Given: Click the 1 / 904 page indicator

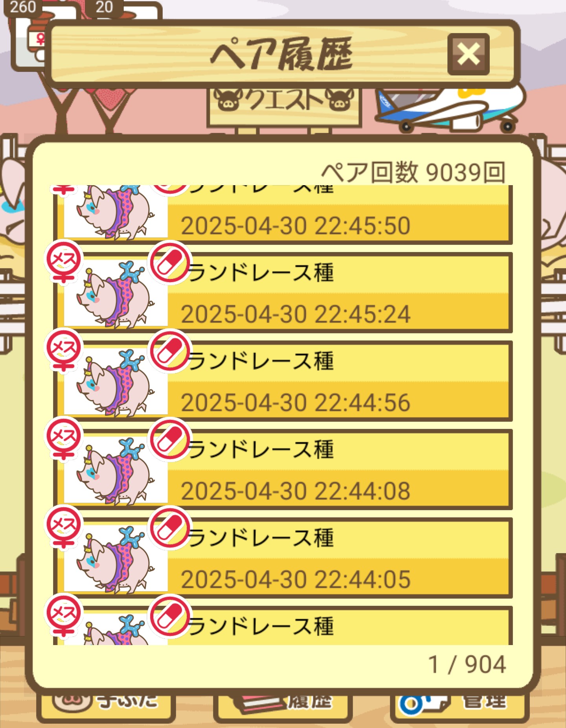Looking at the screenshot, I should pos(467,665).
